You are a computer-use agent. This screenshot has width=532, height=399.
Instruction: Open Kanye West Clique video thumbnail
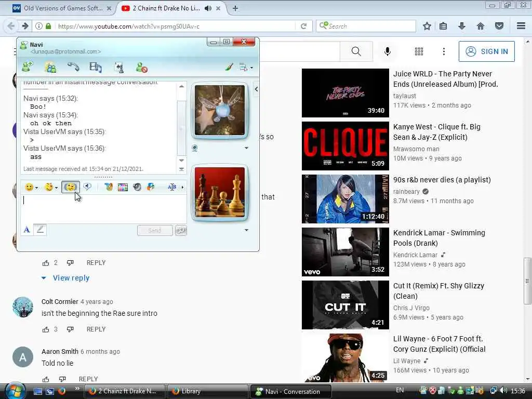(x=345, y=146)
